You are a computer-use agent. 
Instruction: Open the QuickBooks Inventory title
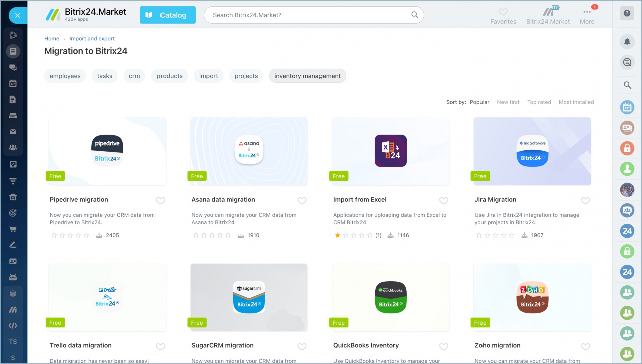[366, 345]
